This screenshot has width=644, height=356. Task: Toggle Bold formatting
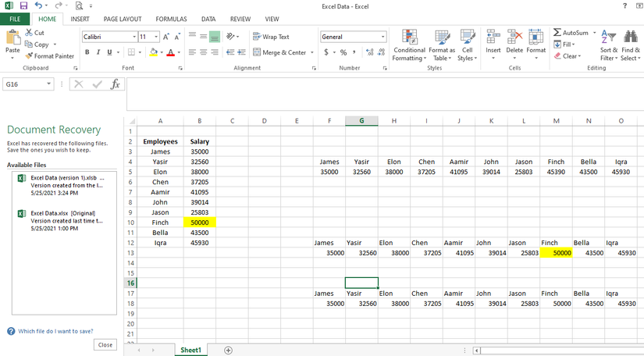tap(87, 52)
